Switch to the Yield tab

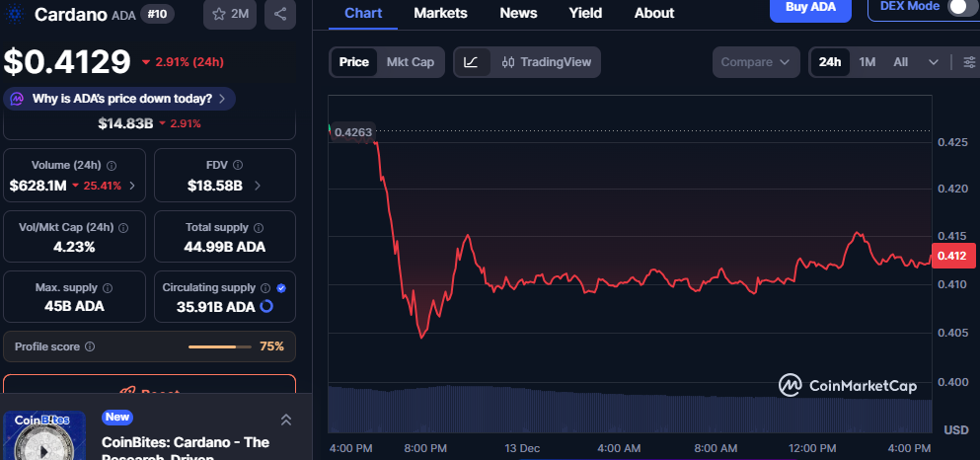[x=585, y=13]
